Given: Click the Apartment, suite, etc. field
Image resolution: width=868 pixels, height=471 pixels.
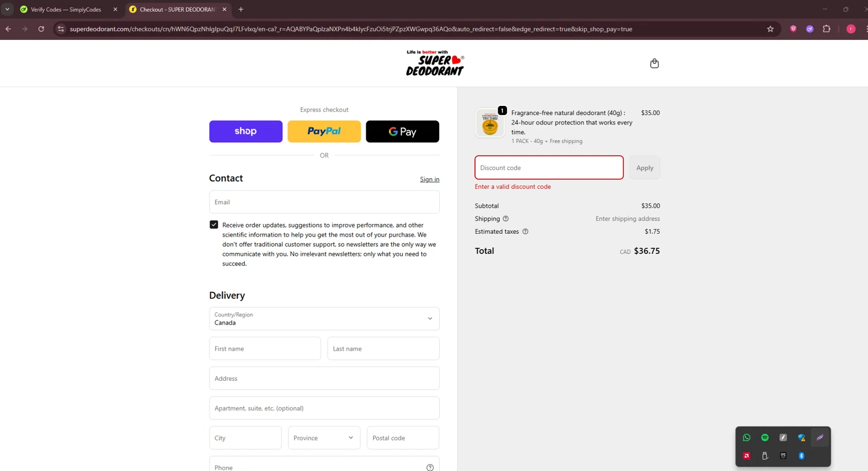Looking at the screenshot, I should 324,408.
